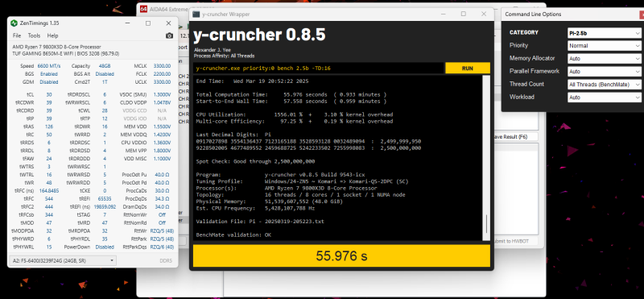Click the Total Computation Time line
The image size is (644, 299).
tap(291, 94)
